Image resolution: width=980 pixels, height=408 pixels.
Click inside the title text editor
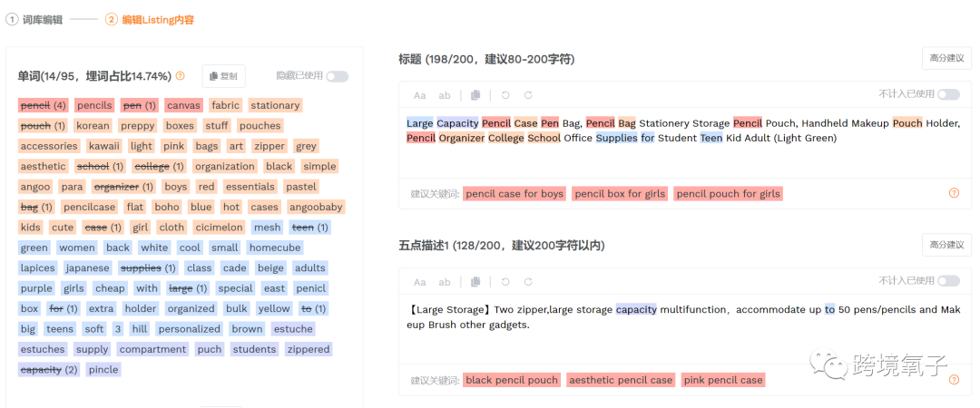point(685,143)
